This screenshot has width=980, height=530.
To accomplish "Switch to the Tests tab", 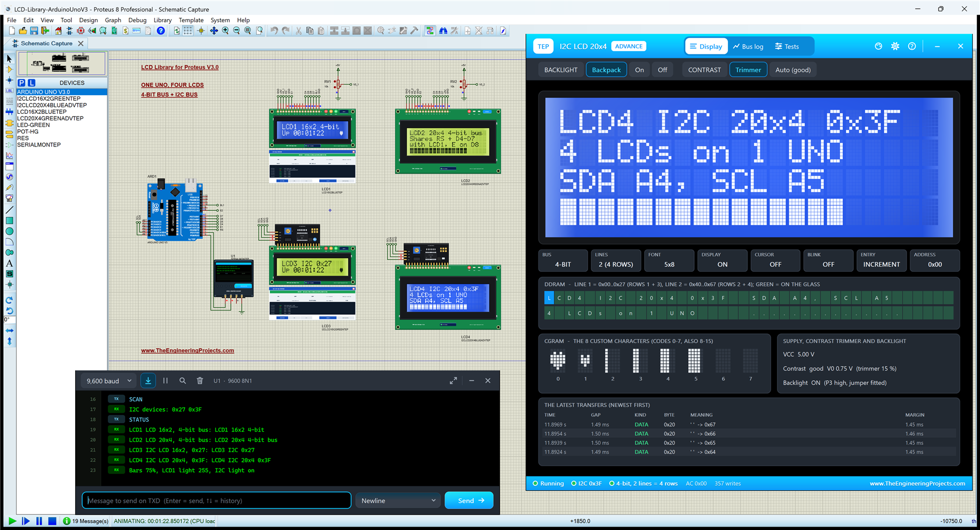I will (787, 46).
